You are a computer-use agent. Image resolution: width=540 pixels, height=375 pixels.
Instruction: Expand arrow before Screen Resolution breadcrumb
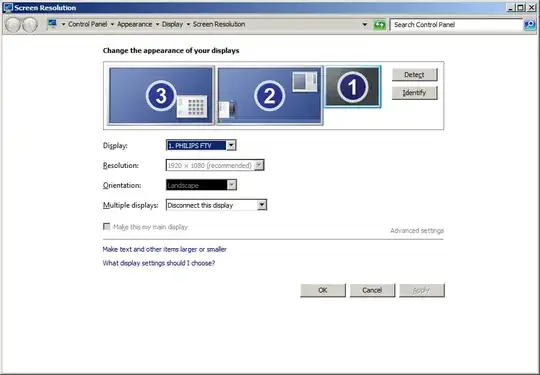coord(188,24)
